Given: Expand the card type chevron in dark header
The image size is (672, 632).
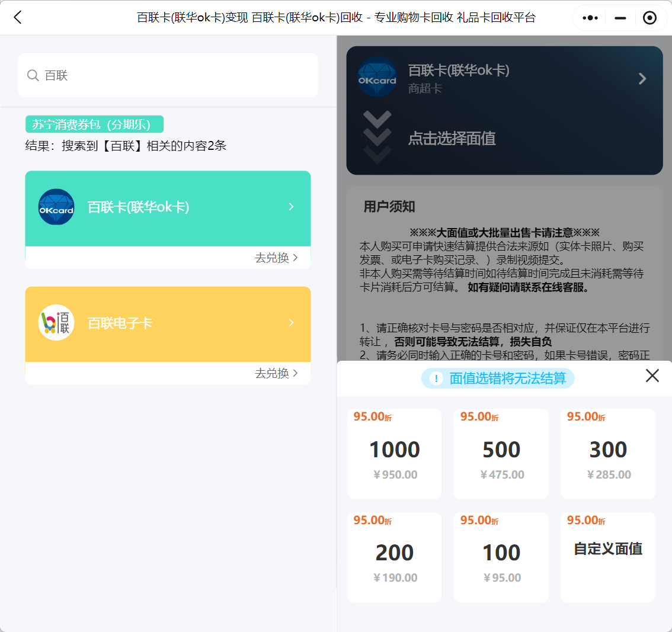Looking at the screenshot, I should (x=642, y=78).
